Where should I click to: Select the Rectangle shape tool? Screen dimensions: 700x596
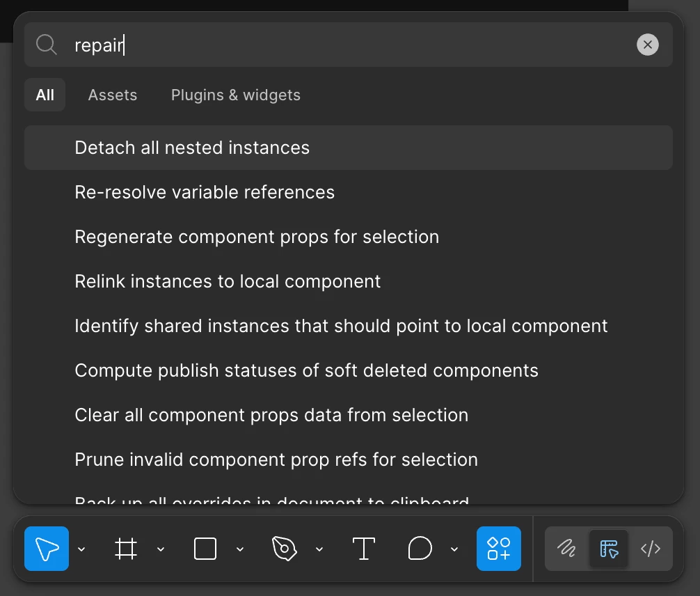(x=205, y=549)
